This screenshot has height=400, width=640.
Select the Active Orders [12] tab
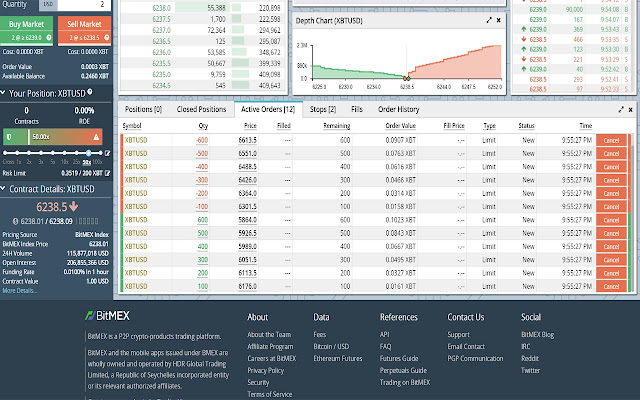point(268,109)
